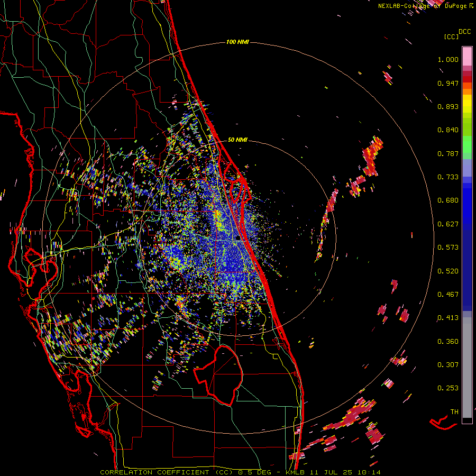Click the "[CC]" units label

(451, 36)
